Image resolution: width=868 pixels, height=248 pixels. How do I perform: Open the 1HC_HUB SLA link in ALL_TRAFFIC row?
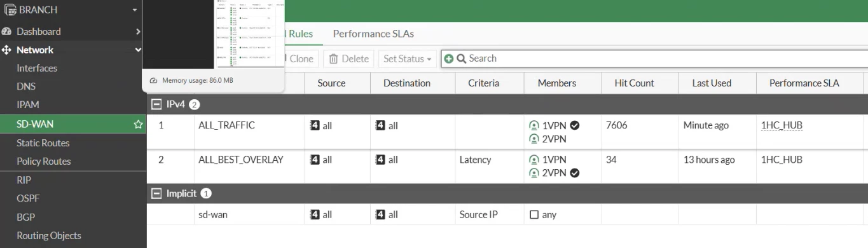(x=782, y=125)
